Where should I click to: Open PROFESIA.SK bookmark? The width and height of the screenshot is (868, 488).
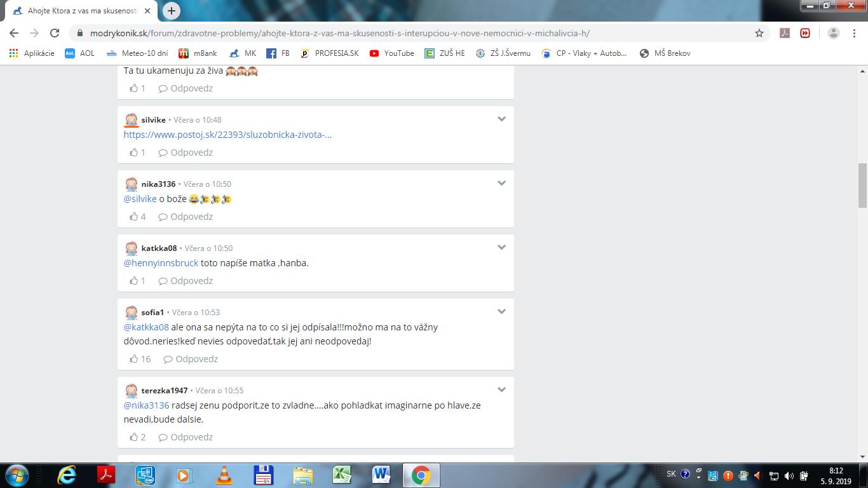pos(330,53)
